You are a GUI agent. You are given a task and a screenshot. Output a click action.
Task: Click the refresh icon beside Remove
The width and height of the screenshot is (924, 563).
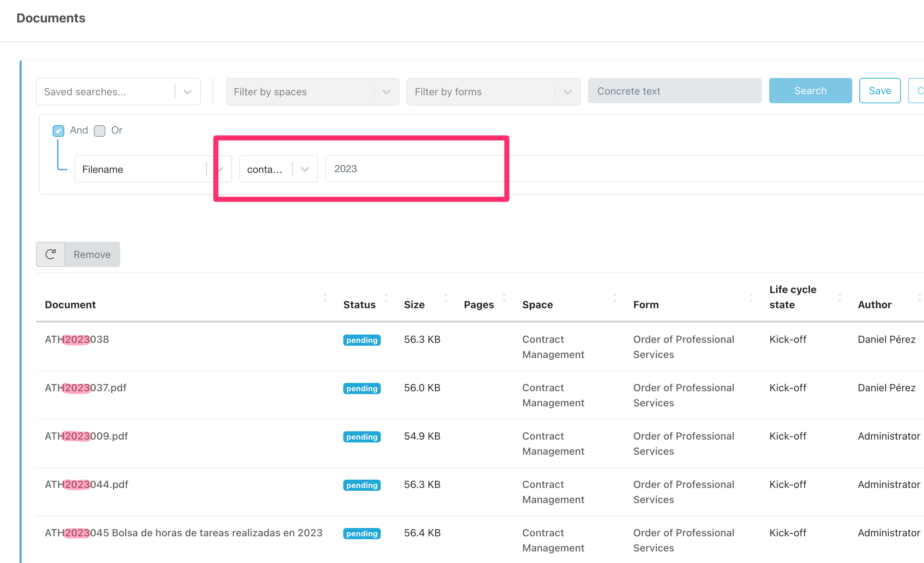point(50,254)
